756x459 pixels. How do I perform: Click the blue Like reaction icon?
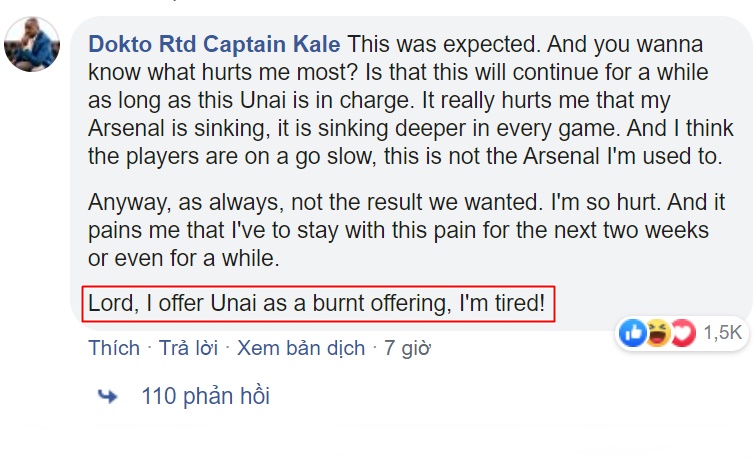[632, 333]
